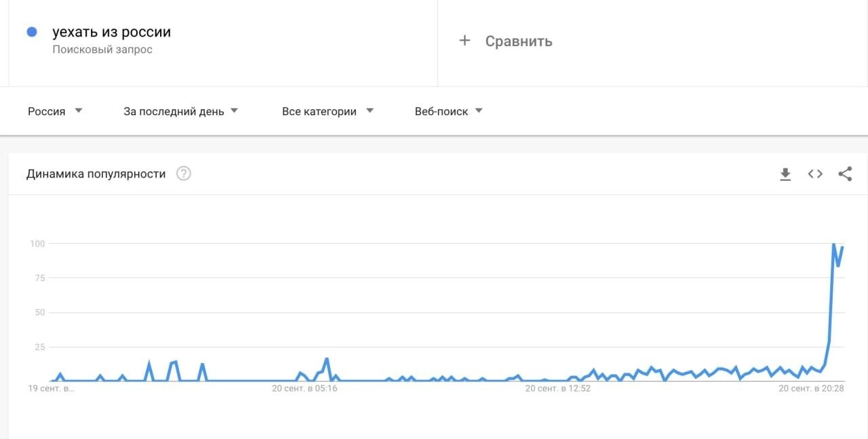Open the За последний день time range dropdown

pyautogui.click(x=180, y=111)
